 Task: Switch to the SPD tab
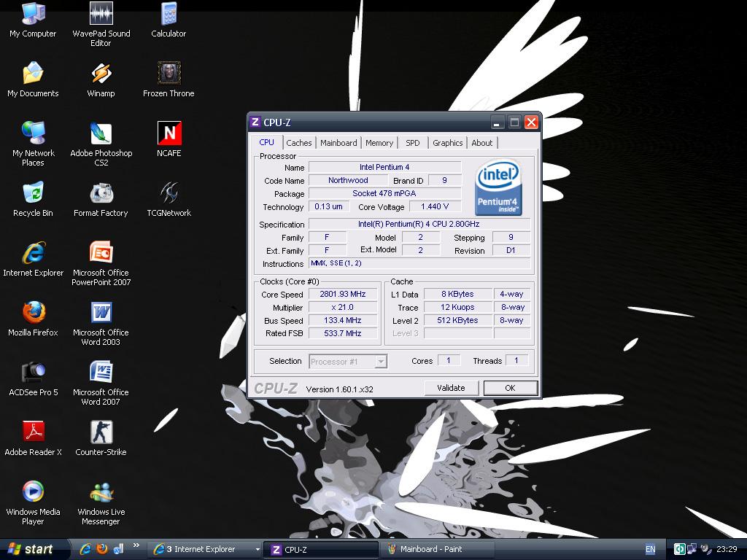click(413, 143)
